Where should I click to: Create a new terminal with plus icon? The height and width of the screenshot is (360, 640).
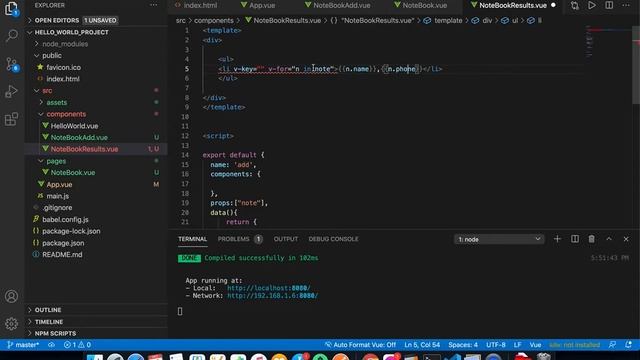557,239
